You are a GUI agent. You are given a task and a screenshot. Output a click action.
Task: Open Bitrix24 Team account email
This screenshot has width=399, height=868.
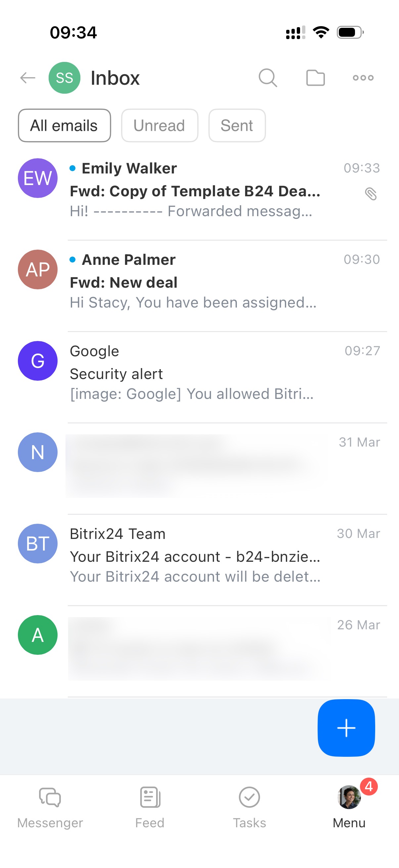[195, 556]
